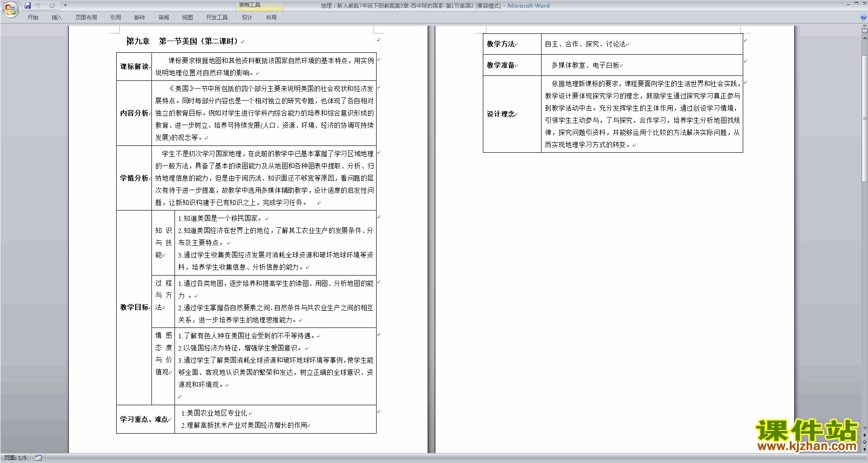Click the macro recording icon in status bar

point(38,458)
